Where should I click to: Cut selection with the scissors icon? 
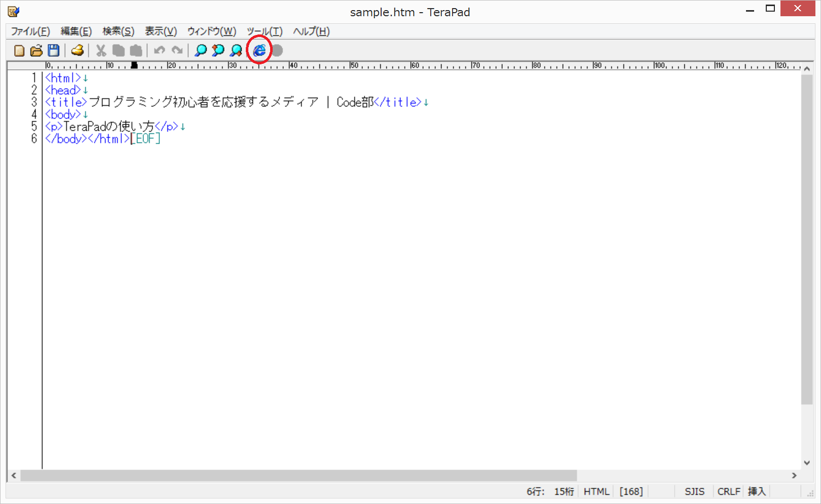pyautogui.click(x=101, y=51)
